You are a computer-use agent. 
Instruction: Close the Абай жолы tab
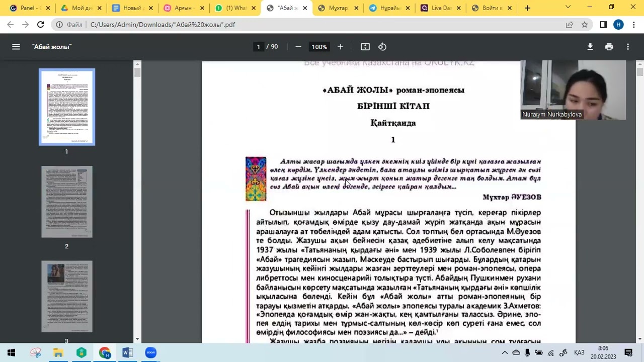coord(304,8)
